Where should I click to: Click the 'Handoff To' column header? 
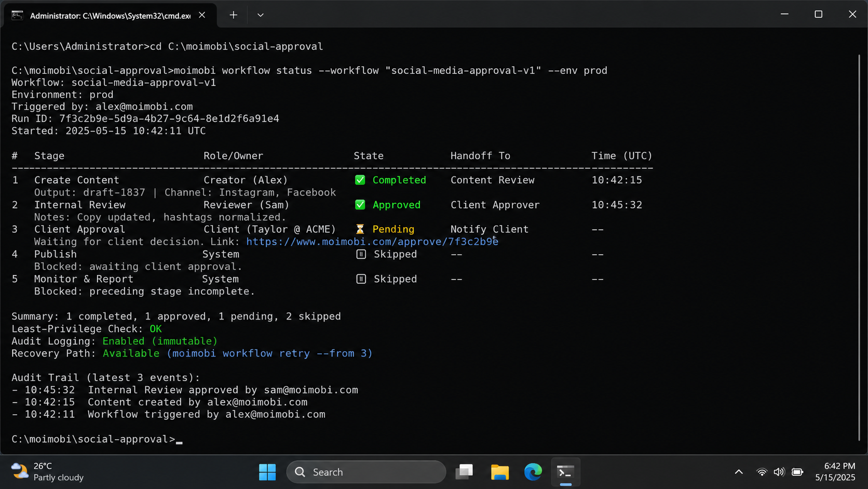480,156
